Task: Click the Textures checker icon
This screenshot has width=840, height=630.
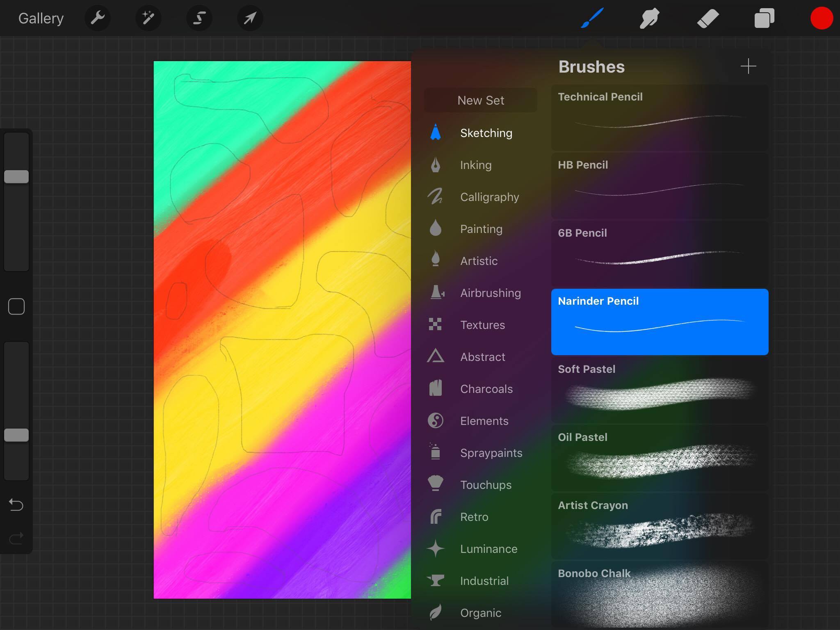Action: (x=435, y=324)
